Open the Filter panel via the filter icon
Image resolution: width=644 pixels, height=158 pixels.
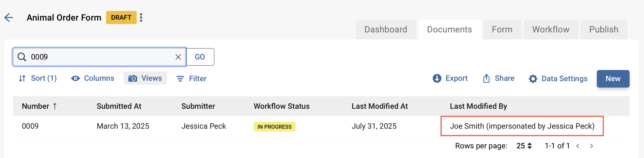pos(180,79)
